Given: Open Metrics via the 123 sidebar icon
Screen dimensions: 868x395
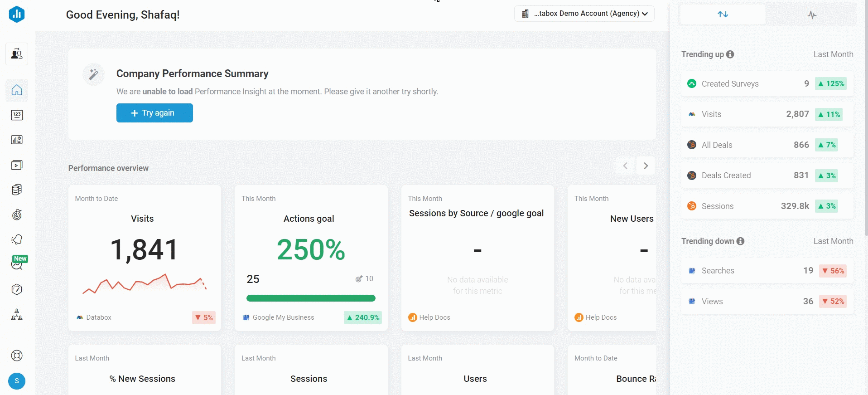Looking at the screenshot, I should [x=17, y=115].
